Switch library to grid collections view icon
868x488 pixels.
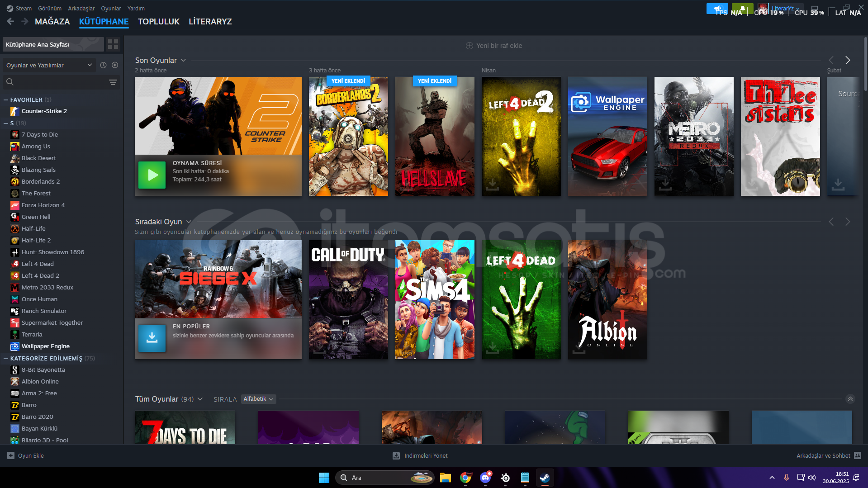[113, 44]
